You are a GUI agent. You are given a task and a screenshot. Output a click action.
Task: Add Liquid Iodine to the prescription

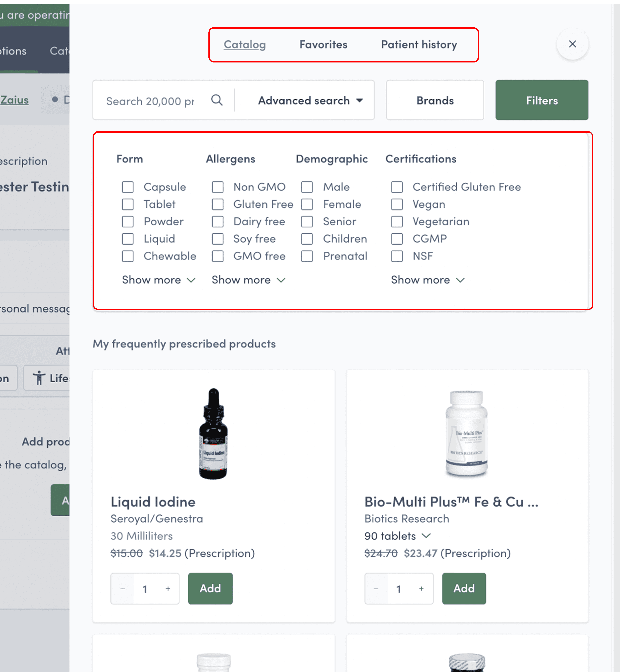click(x=210, y=589)
